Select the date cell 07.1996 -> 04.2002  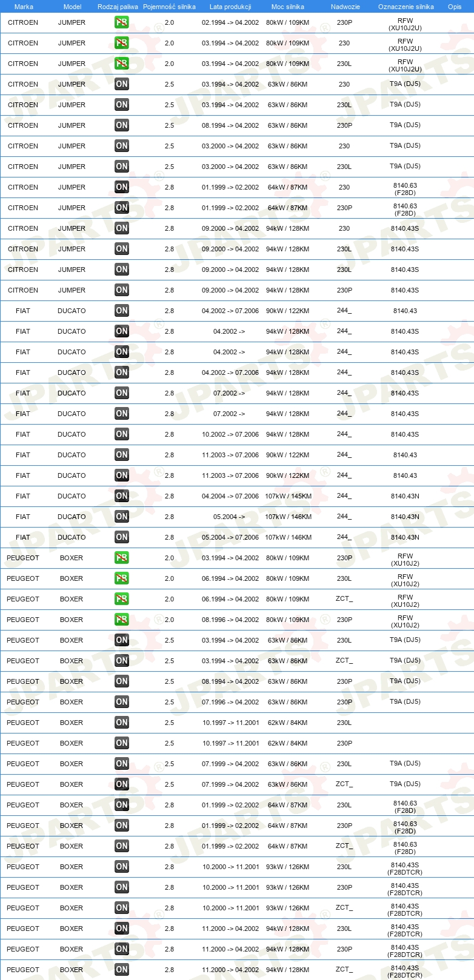click(230, 702)
